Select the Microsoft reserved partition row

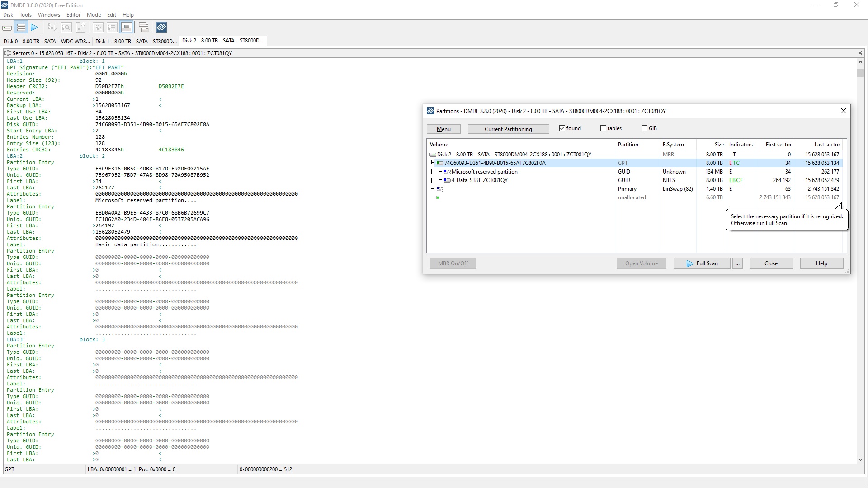tap(635, 172)
